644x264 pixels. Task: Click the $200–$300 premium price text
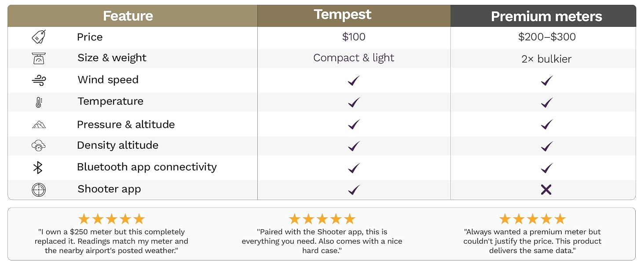[x=547, y=37]
